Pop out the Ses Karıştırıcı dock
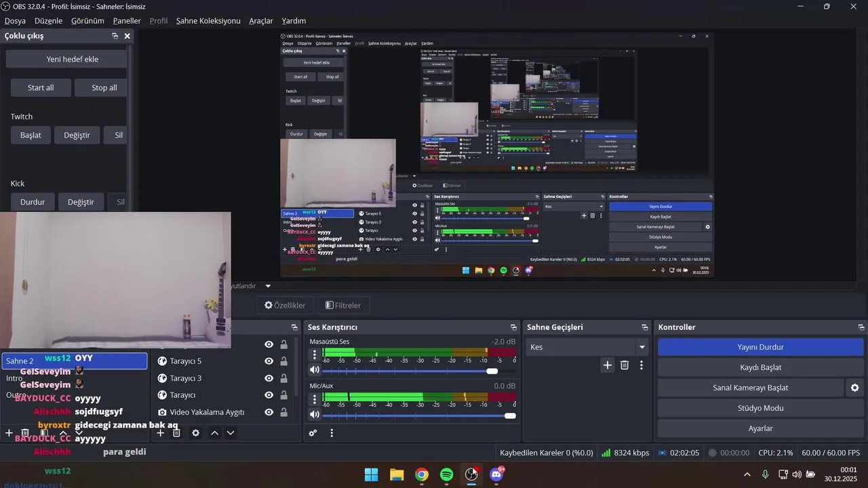 [513, 327]
